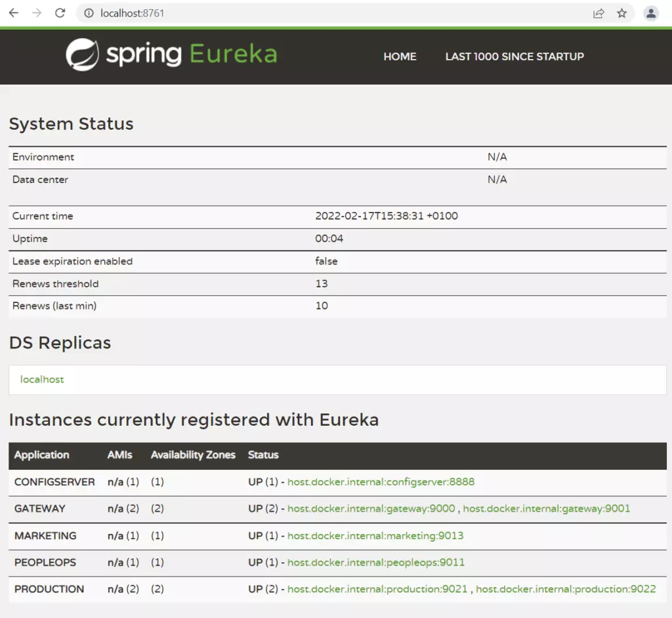Click the spring Eureka title text
This screenshot has height=618, width=672.
pos(192,54)
